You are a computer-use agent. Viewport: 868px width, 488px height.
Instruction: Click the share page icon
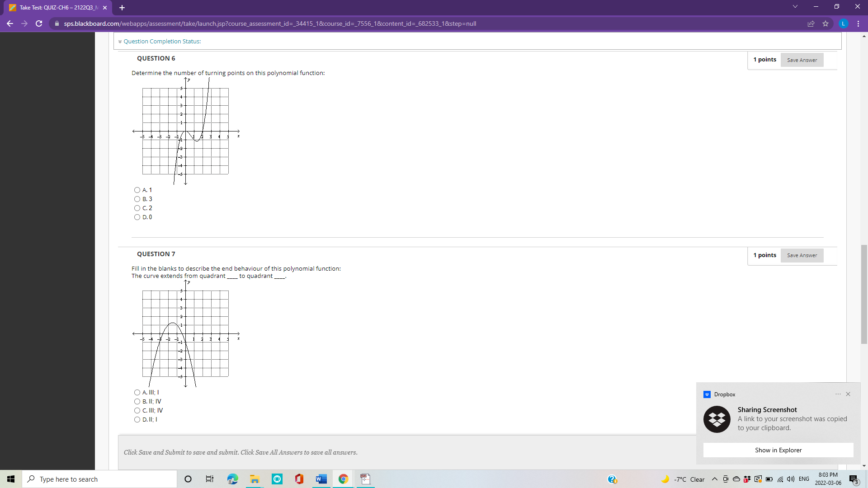[811, 23]
